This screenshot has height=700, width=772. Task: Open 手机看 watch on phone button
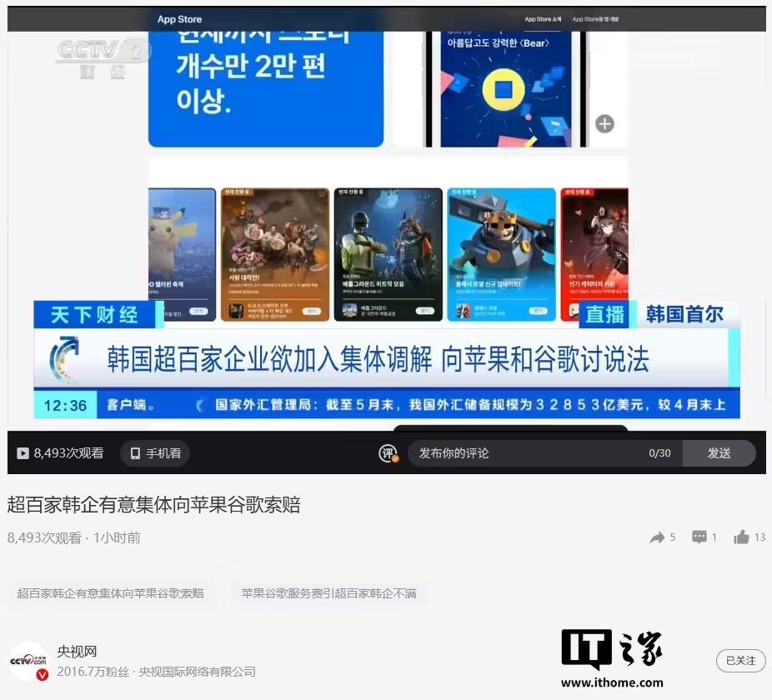pos(154,453)
